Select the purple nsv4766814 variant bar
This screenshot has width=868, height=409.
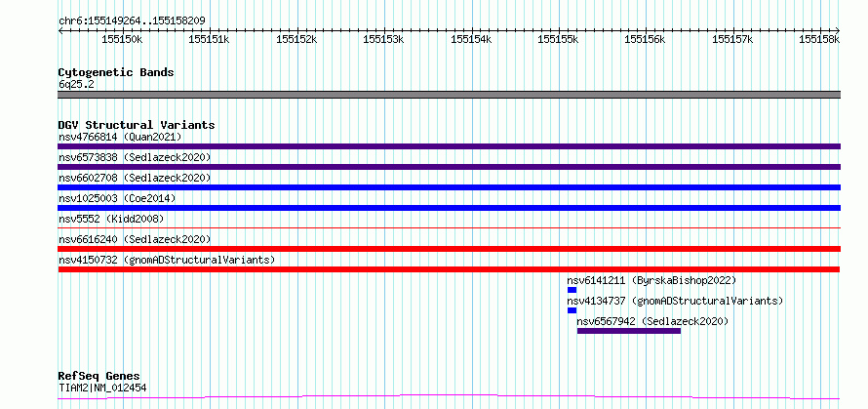pyautogui.click(x=449, y=146)
